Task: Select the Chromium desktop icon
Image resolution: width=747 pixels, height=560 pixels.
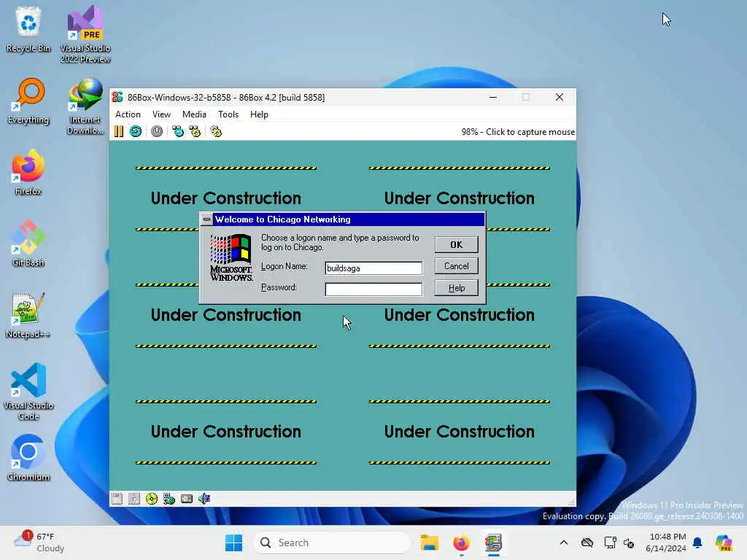Action: [28, 458]
